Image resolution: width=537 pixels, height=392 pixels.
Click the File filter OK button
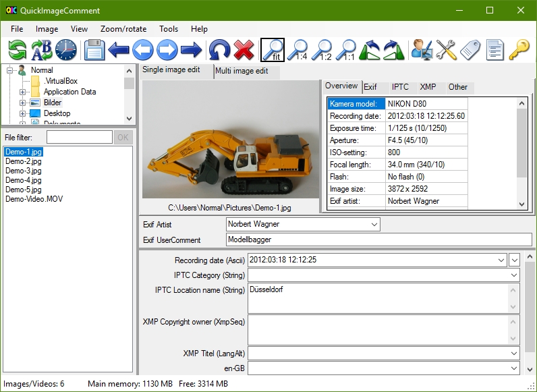coord(123,138)
